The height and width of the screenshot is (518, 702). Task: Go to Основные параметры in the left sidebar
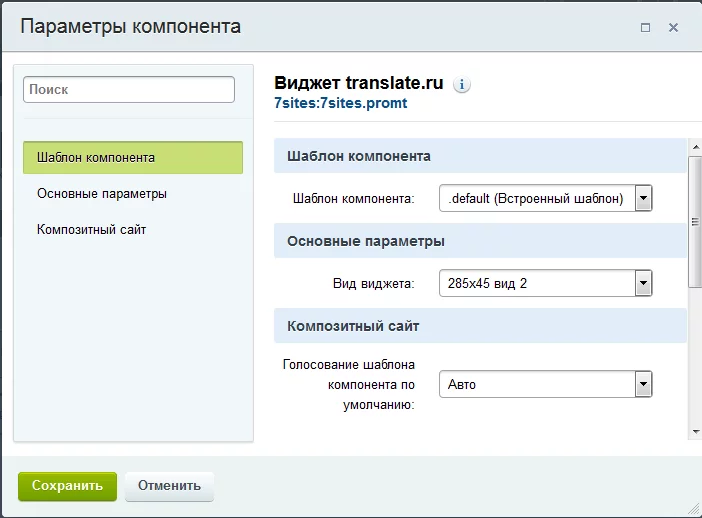point(101,193)
